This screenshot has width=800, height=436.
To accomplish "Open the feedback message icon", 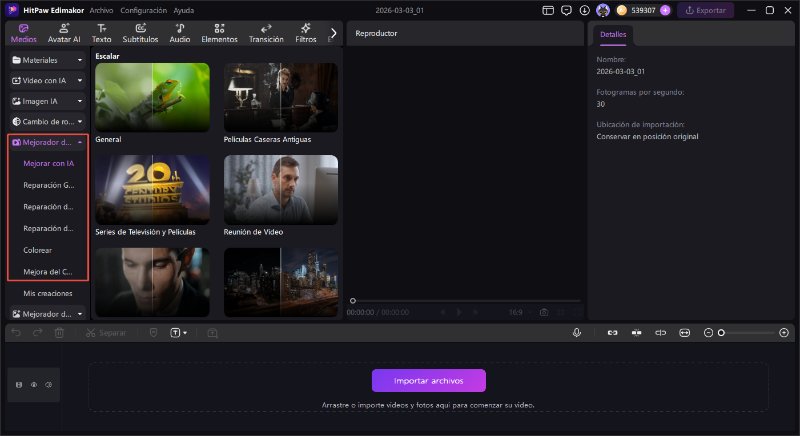I will click(566, 10).
